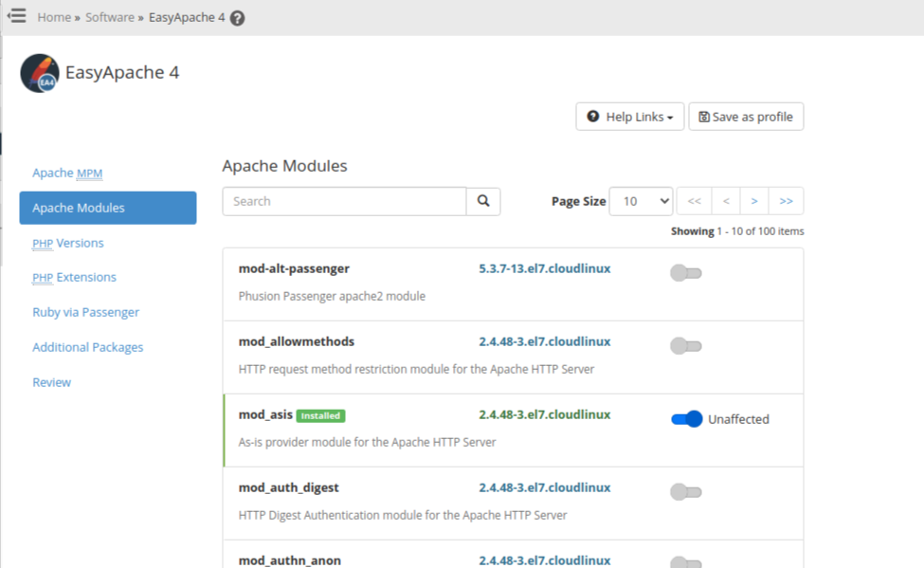
Task: Click the green Installed badge on mod_asis
Action: point(320,416)
